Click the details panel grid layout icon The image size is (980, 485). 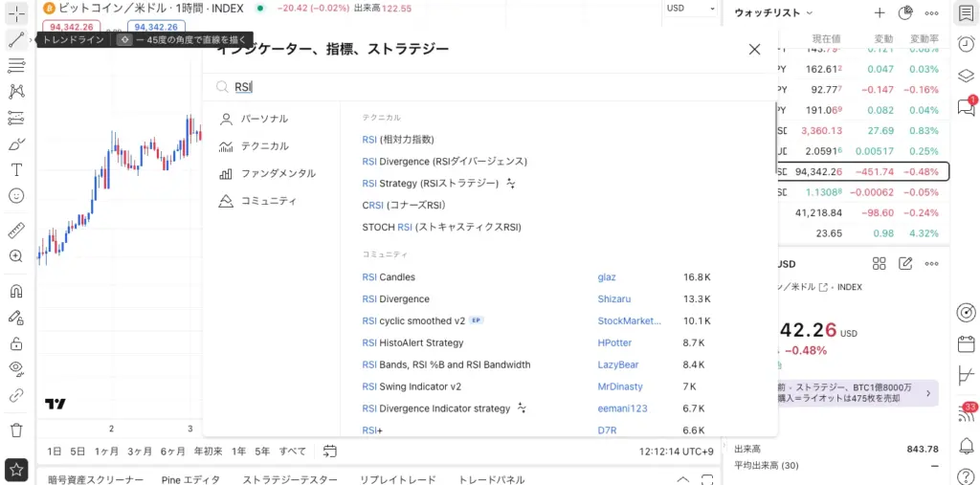880,263
